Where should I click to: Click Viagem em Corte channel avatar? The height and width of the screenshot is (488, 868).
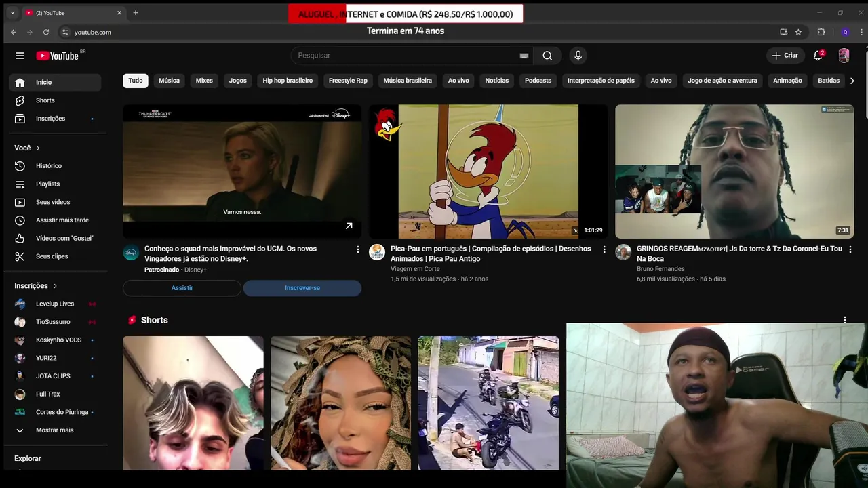376,252
